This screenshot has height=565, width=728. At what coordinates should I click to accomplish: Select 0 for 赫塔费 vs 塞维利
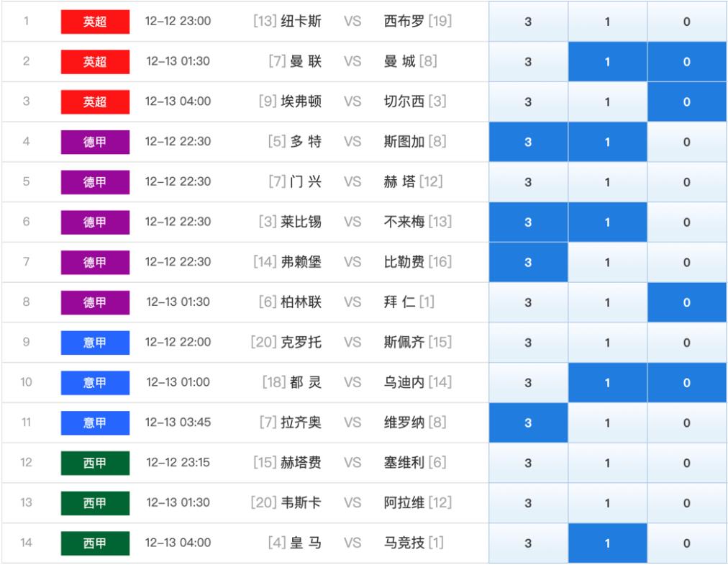pos(687,463)
